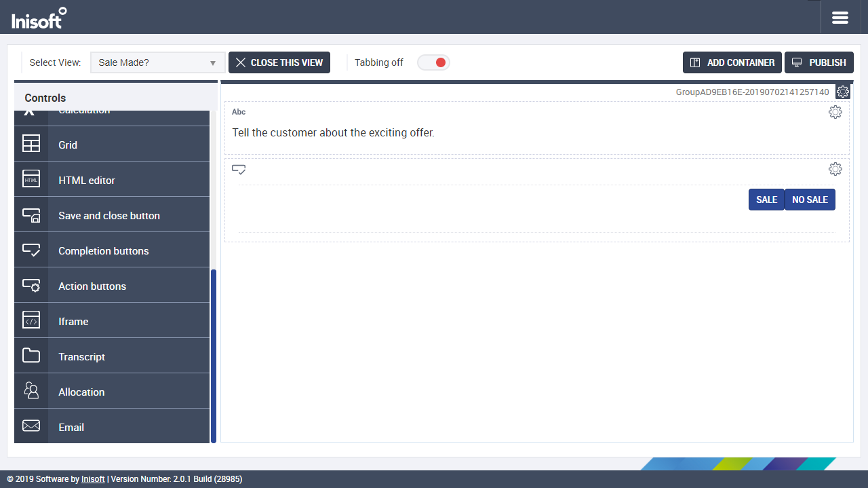Click the CLOSE THIS VIEW button
Screen dimensions: 868x488
click(279, 62)
